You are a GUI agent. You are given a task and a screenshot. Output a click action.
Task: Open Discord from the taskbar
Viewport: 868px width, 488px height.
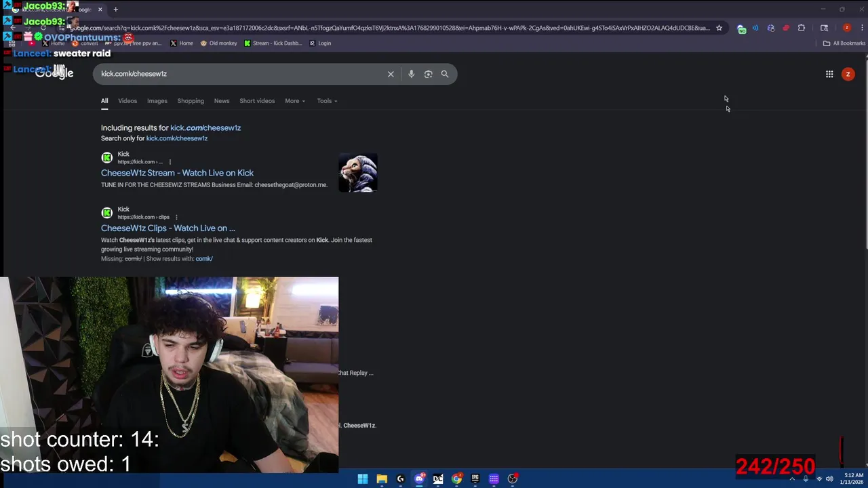click(x=419, y=479)
